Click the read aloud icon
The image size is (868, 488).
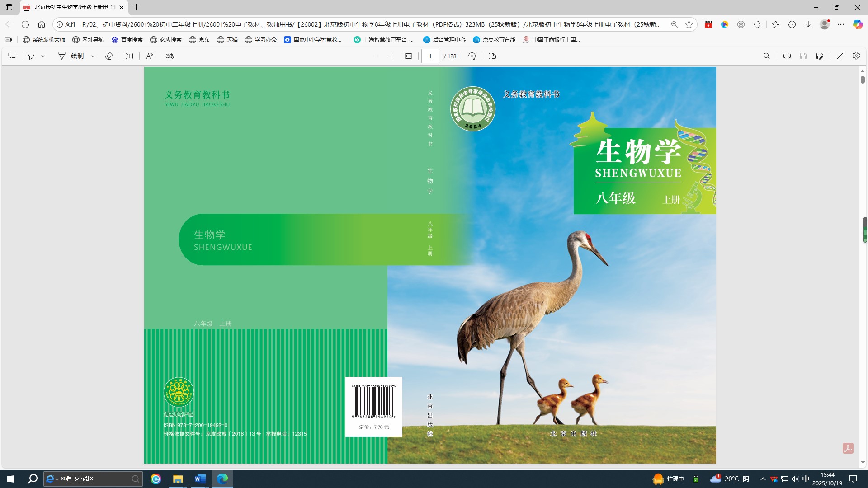150,56
